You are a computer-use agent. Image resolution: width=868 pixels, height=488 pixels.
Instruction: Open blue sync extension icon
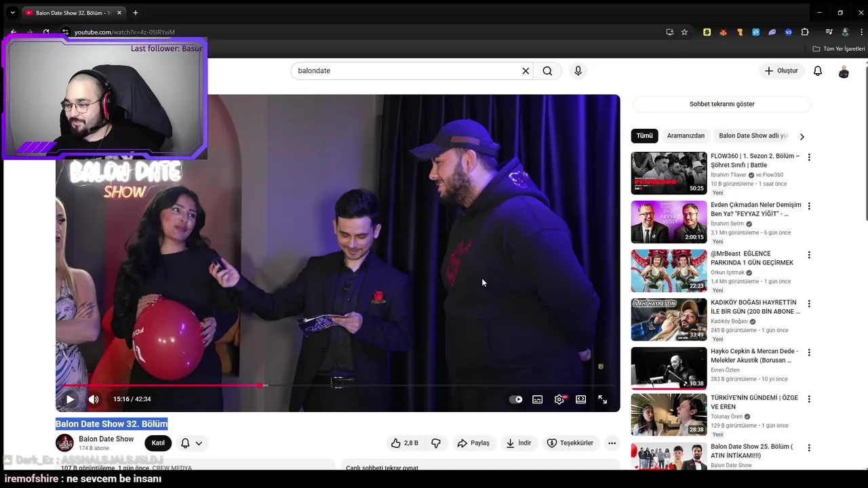pyautogui.click(x=755, y=32)
